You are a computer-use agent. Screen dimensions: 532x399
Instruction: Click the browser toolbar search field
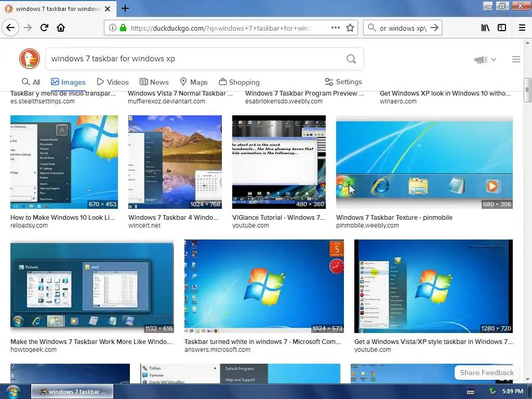(403, 28)
